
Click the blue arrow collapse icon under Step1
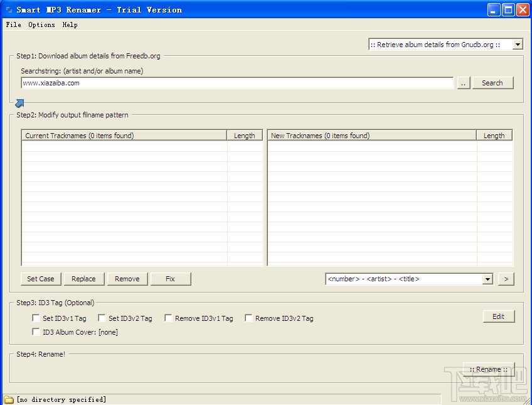[x=19, y=103]
